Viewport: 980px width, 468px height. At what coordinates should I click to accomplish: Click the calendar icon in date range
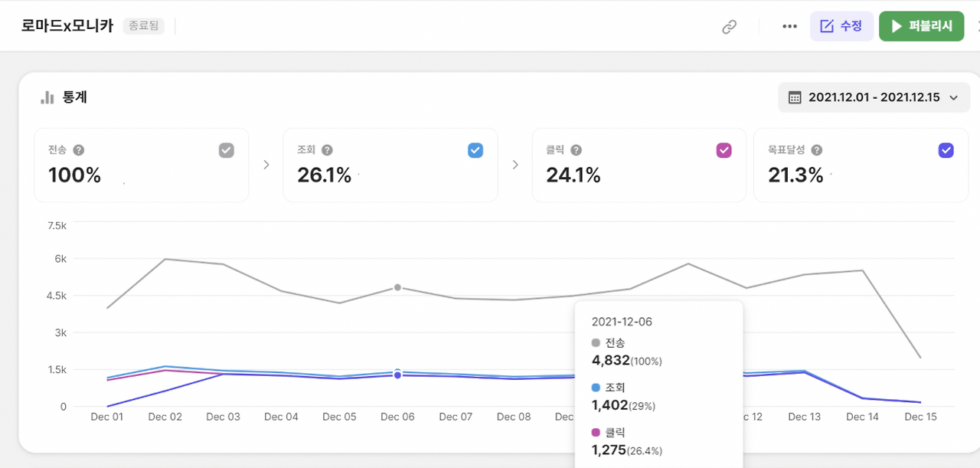click(x=795, y=98)
